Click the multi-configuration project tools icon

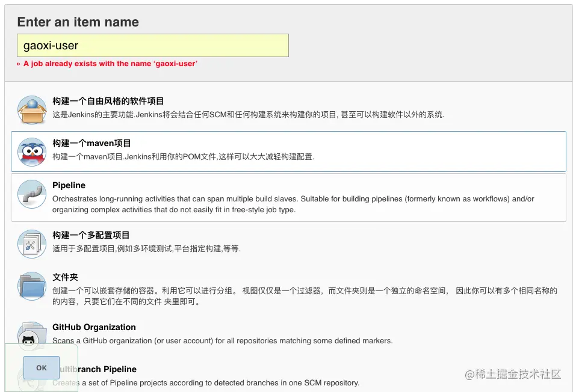point(32,244)
